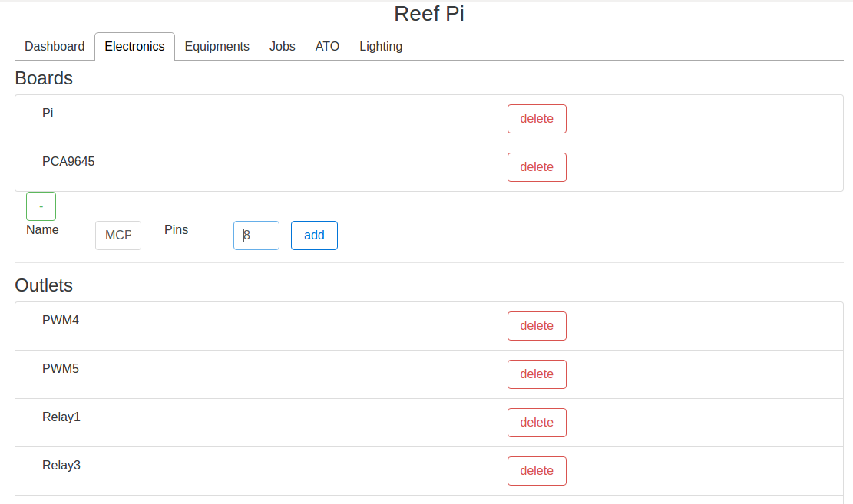Remove the Relay3 outlet
This screenshot has height=504, width=853.
pos(537,471)
